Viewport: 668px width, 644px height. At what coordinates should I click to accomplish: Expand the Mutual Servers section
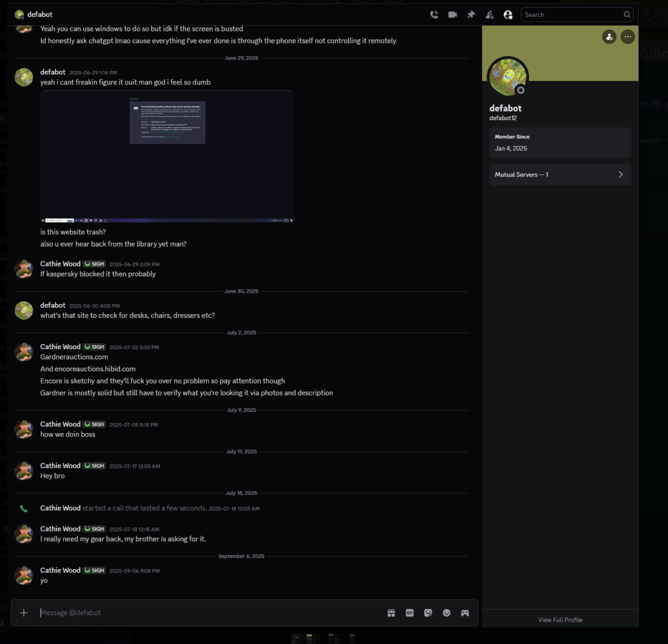coord(560,175)
